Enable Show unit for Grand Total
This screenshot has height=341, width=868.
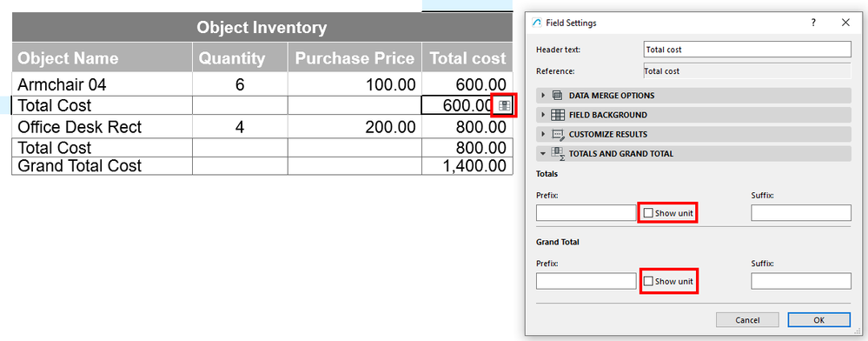click(648, 281)
